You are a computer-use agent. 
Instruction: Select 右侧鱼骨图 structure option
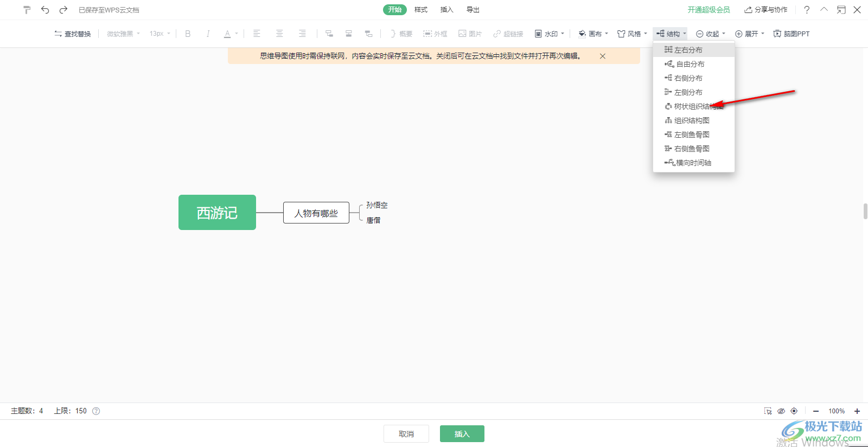click(694, 149)
